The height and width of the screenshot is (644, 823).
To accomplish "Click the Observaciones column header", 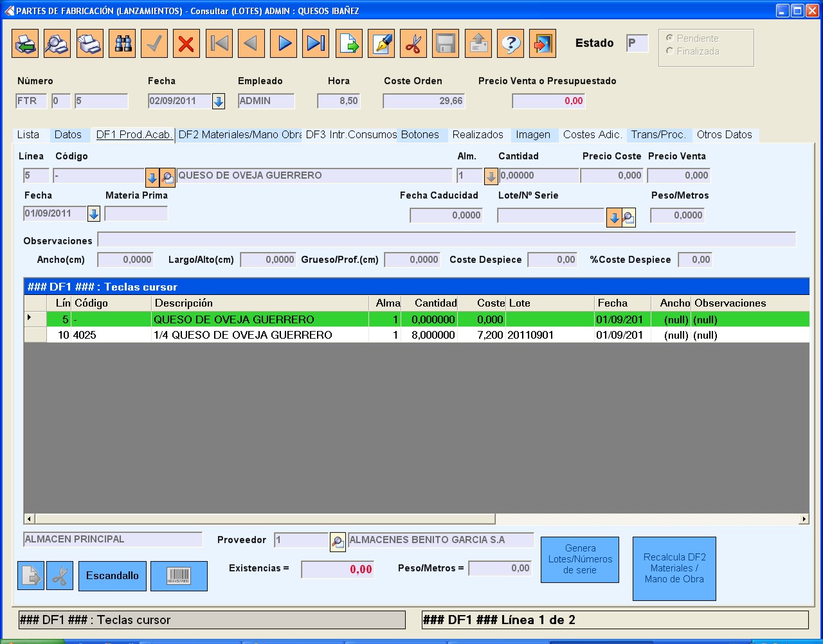I will (x=750, y=303).
